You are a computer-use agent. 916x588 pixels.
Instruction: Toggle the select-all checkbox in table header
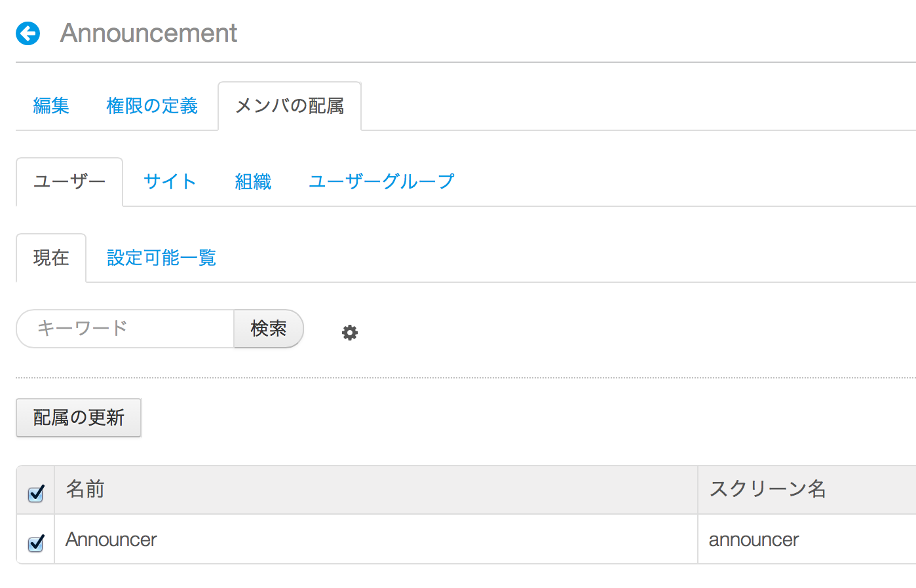(x=36, y=493)
